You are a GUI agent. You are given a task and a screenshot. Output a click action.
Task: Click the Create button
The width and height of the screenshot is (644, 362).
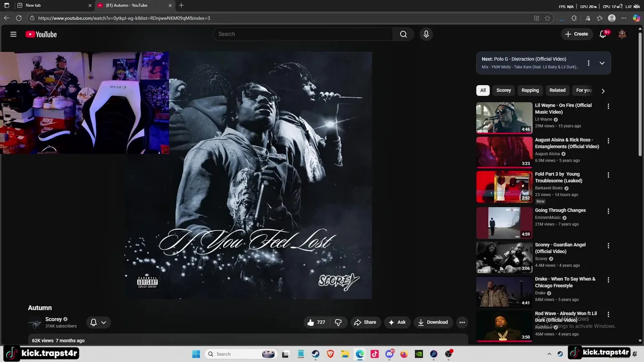coord(577,34)
